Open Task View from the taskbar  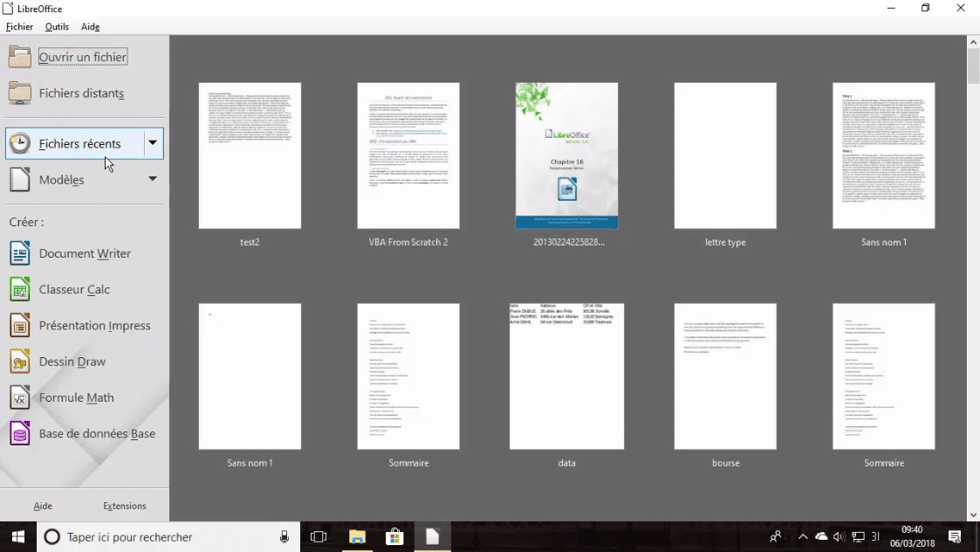319,537
